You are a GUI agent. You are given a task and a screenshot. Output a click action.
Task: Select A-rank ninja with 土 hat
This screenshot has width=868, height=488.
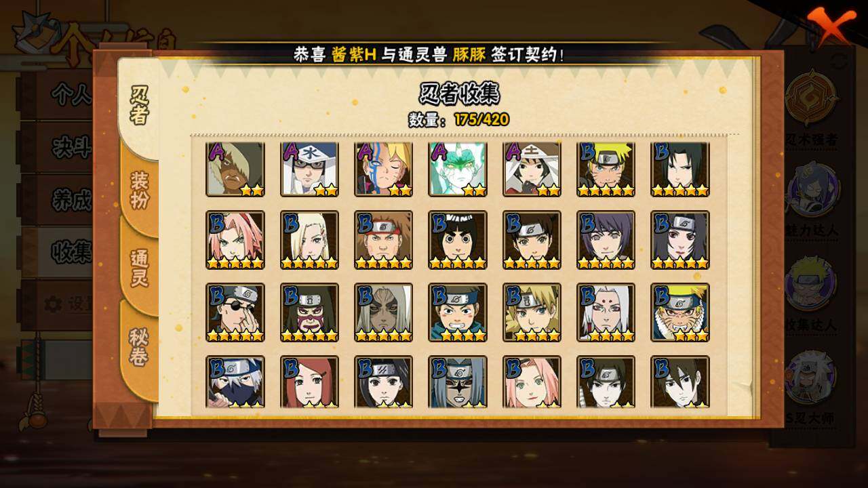(x=532, y=168)
